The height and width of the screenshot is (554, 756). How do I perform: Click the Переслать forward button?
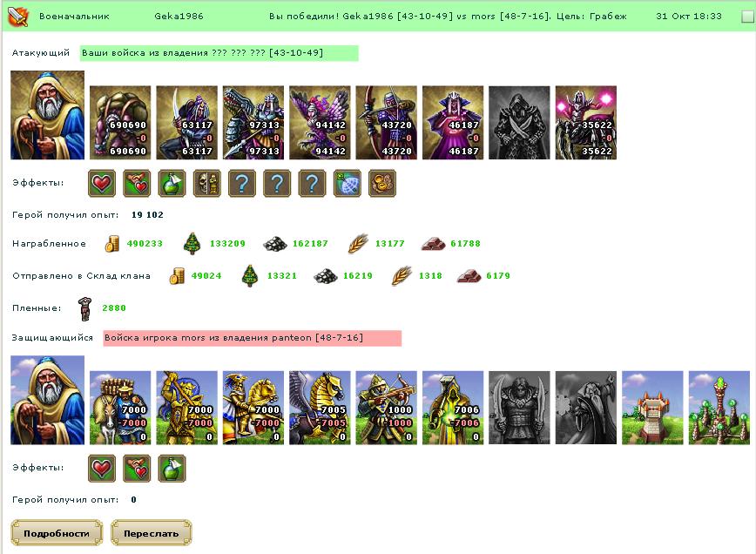[x=152, y=533]
